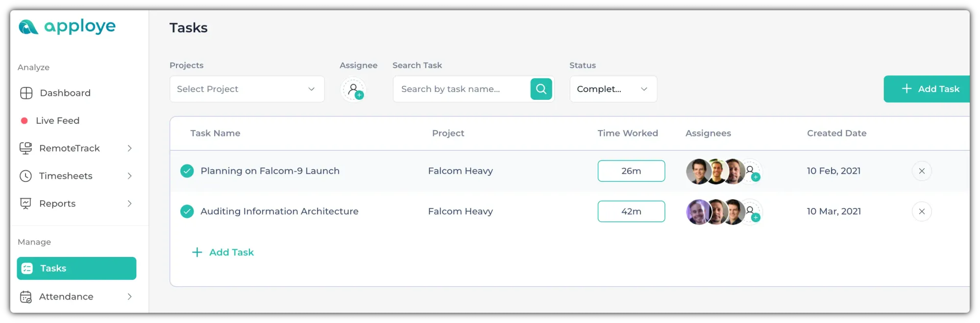Screen dimensions: 980x323
Task: Open the Select Project dropdown
Action: pos(247,89)
